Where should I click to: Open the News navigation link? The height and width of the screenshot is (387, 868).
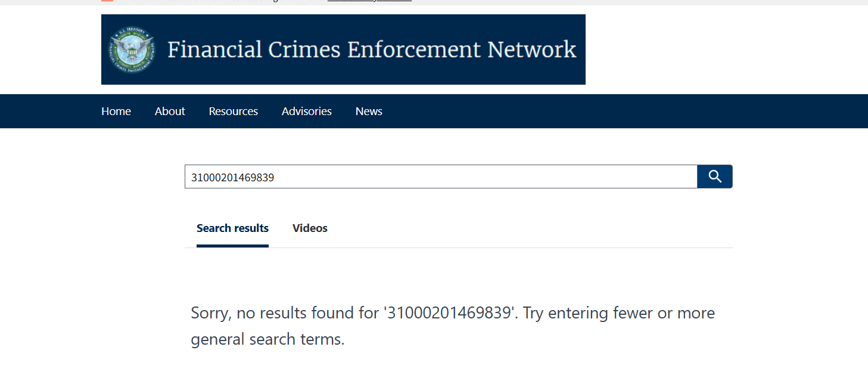point(369,112)
